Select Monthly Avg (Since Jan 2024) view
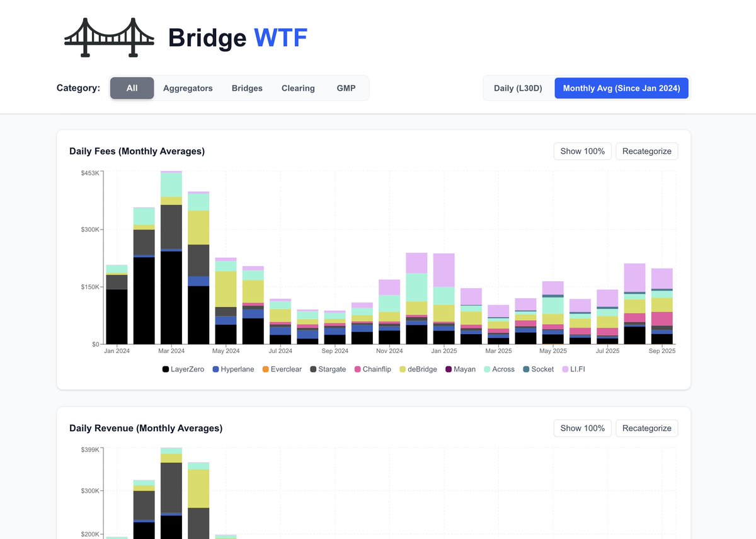Image resolution: width=756 pixels, height=539 pixels. [x=621, y=88]
